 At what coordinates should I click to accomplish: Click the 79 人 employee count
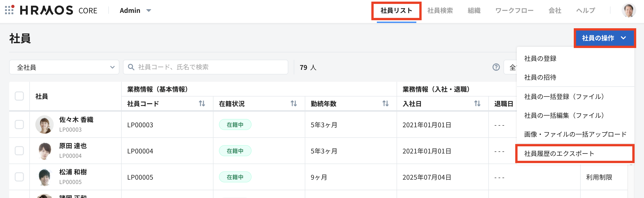pos(308,67)
